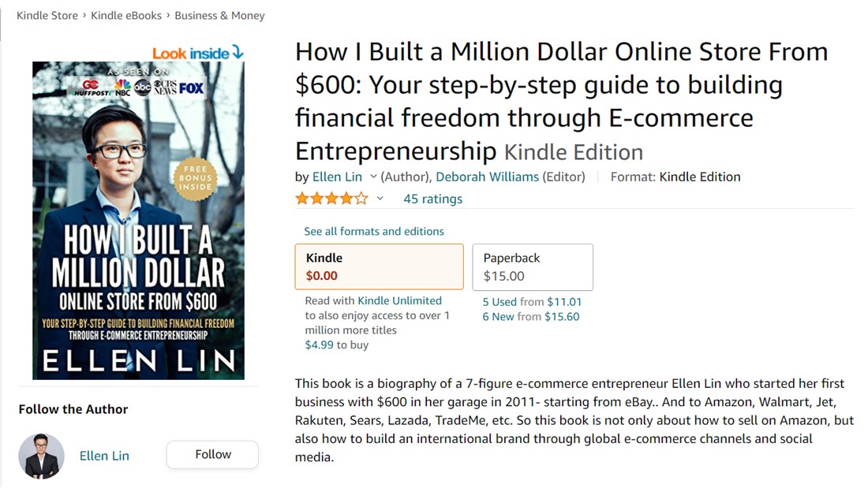
Task: Click Ellen Lin's author profile photo
Action: [41, 456]
